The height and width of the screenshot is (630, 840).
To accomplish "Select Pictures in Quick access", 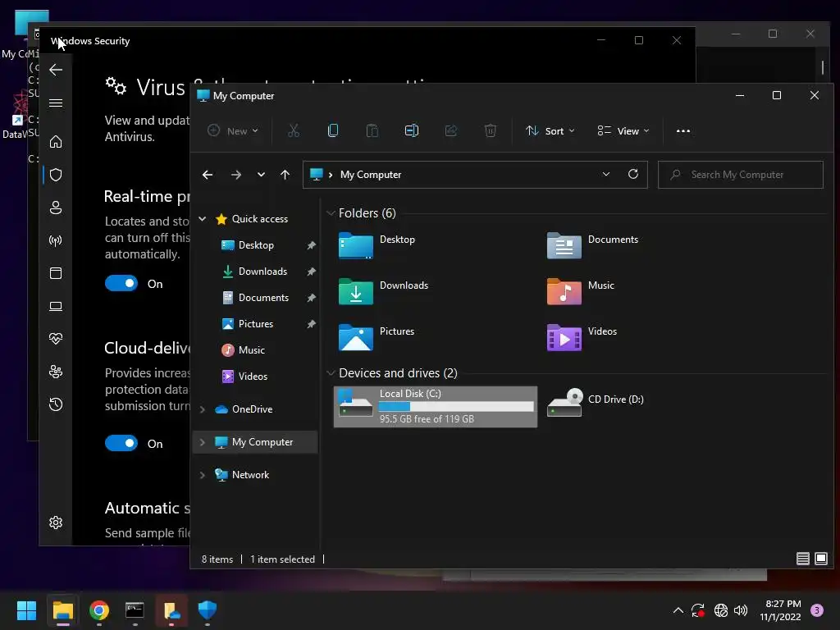I will click(256, 323).
